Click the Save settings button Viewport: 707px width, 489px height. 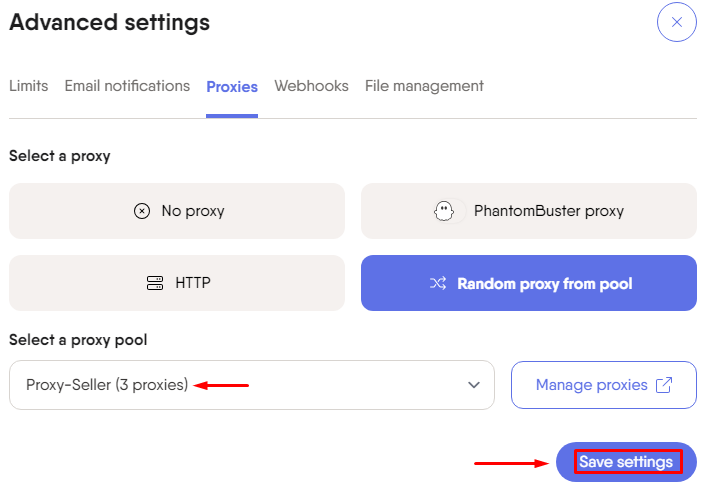626,462
